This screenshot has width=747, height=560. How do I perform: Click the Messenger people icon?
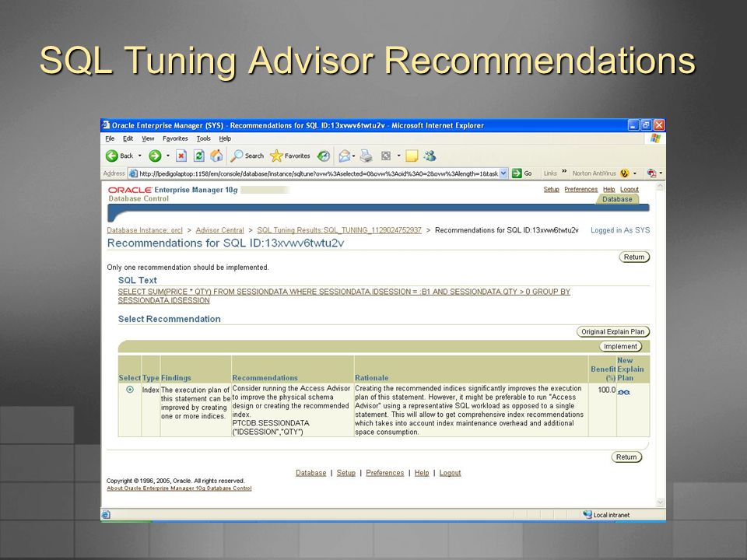(430, 156)
